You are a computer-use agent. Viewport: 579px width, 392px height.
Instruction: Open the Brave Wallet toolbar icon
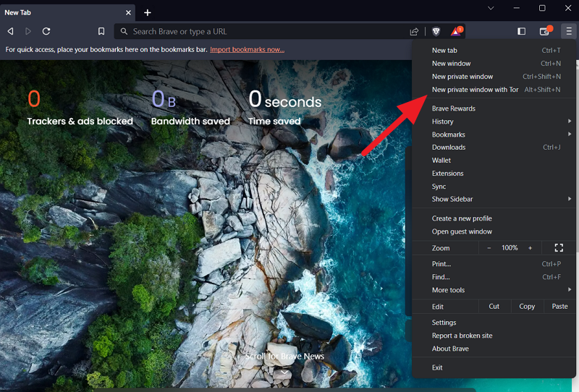click(x=546, y=31)
